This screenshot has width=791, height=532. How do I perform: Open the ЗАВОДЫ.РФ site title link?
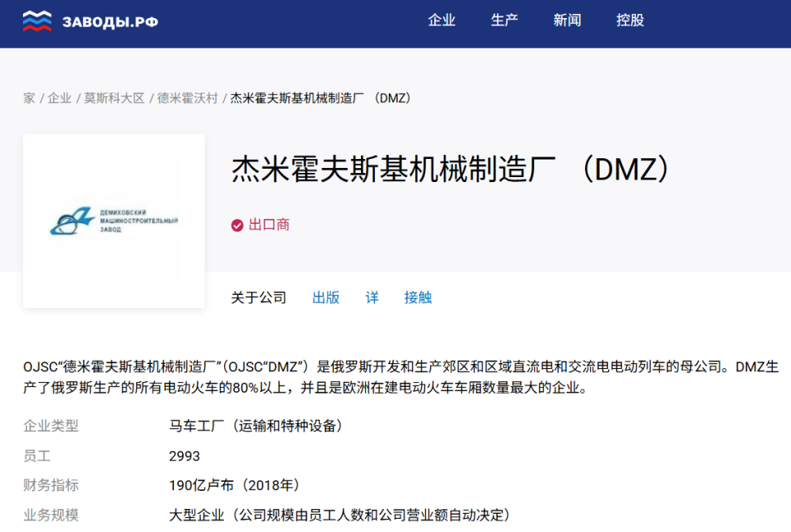click(x=110, y=21)
